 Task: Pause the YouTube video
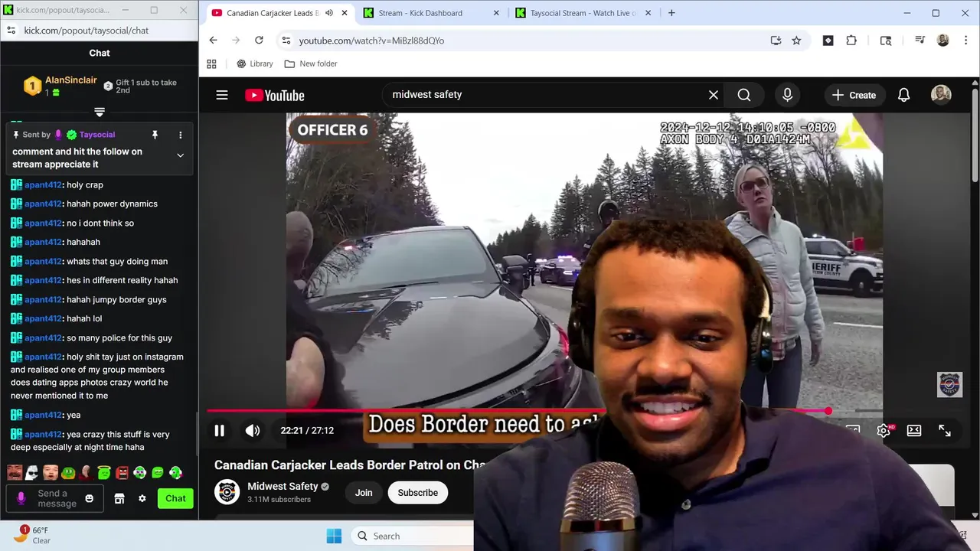pos(220,431)
